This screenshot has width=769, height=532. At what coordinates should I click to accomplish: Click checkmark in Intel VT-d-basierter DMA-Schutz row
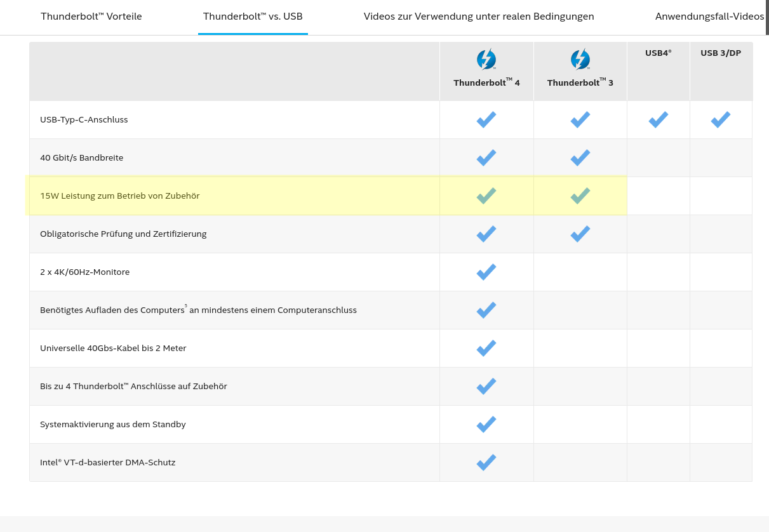(486, 462)
